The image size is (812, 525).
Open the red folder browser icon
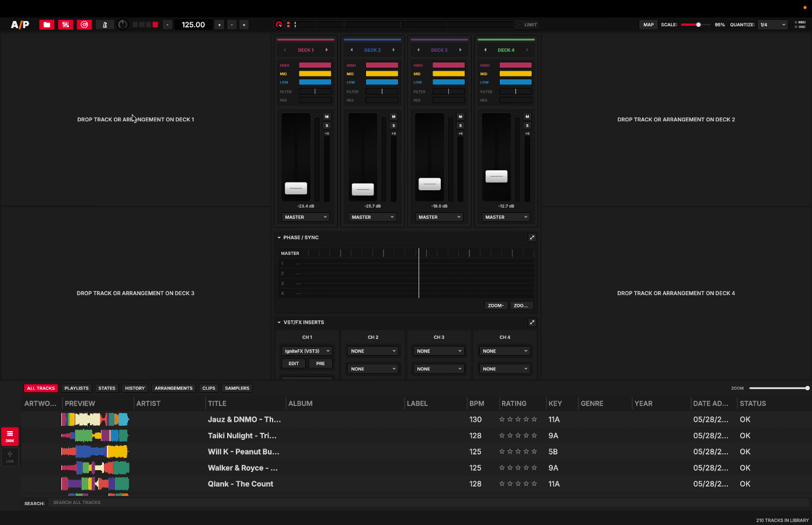pos(47,24)
